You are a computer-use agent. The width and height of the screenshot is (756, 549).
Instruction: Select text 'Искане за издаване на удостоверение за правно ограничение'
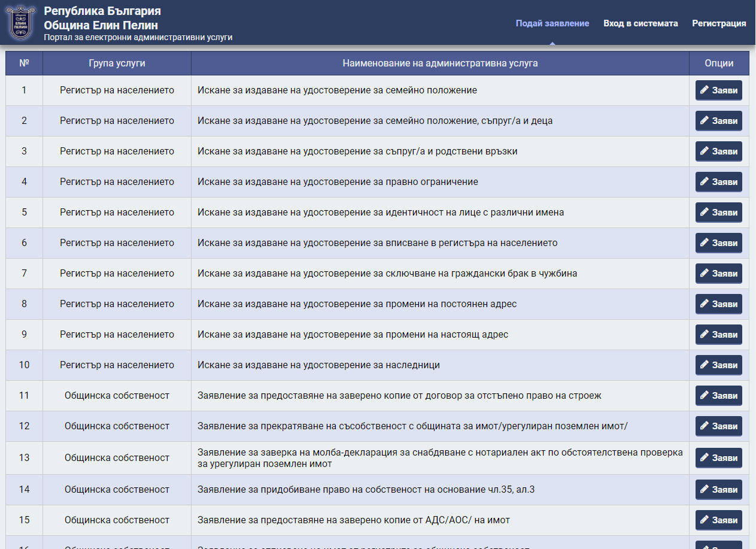click(x=338, y=182)
